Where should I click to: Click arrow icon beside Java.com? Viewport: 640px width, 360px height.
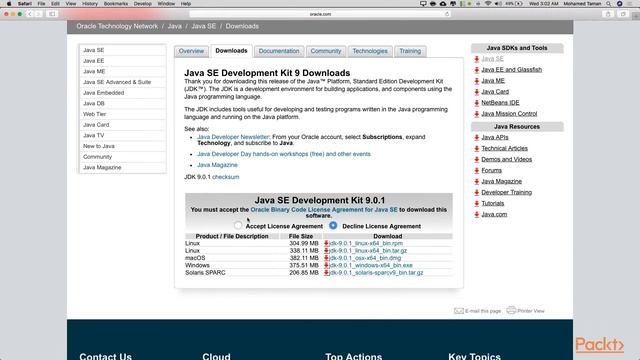pos(476,215)
